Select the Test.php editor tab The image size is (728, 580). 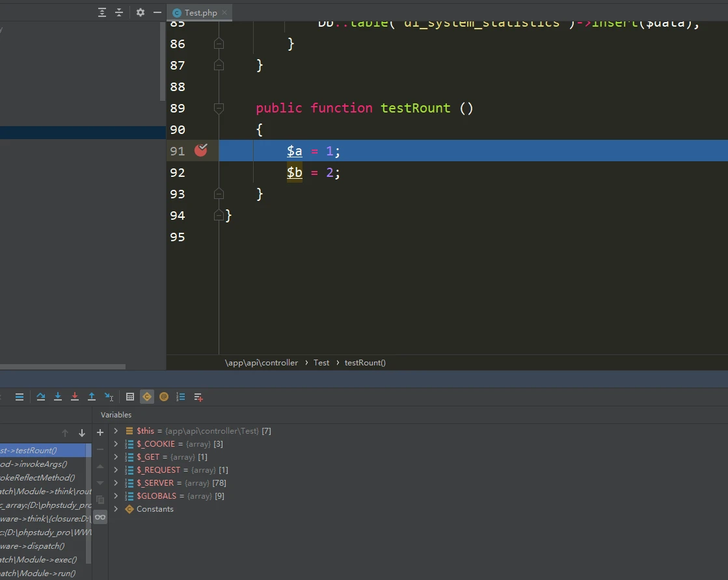click(200, 13)
